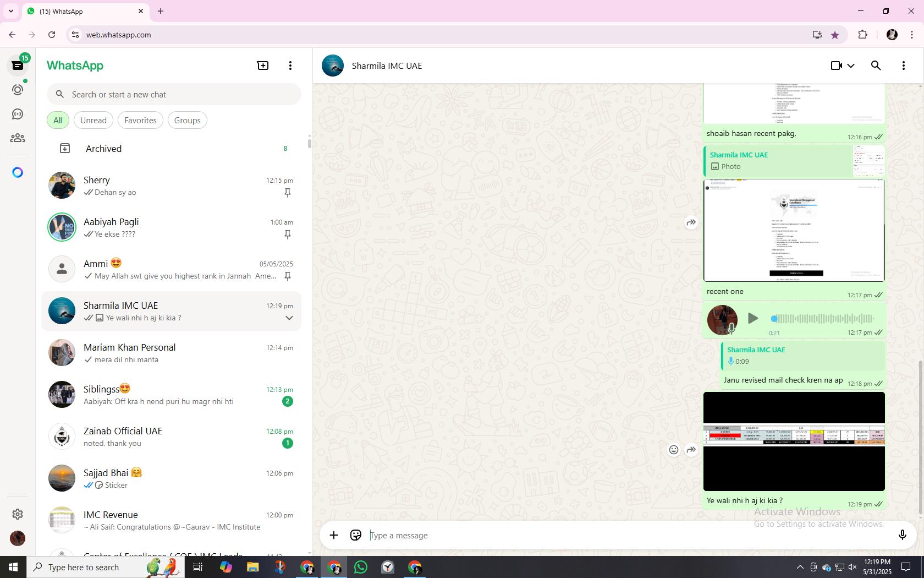The width and height of the screenshot is (924, 578).
Task: Forward the spreadsheet image message
Action: tap(691, 450)
